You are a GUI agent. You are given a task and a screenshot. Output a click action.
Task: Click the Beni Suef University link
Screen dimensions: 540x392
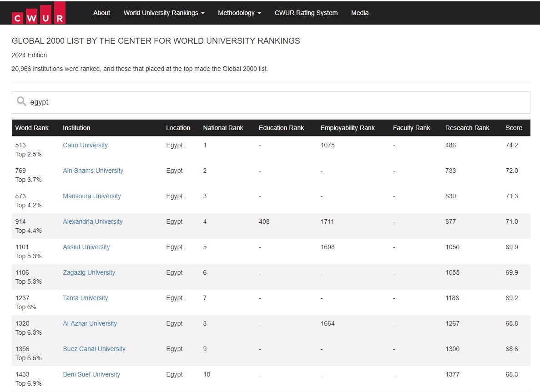click(x=91, y=374)
